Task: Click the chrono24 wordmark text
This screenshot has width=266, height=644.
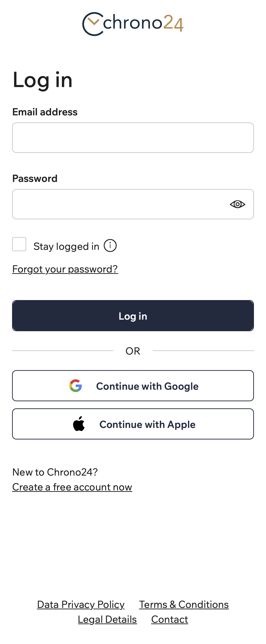Action: point(143,23)
